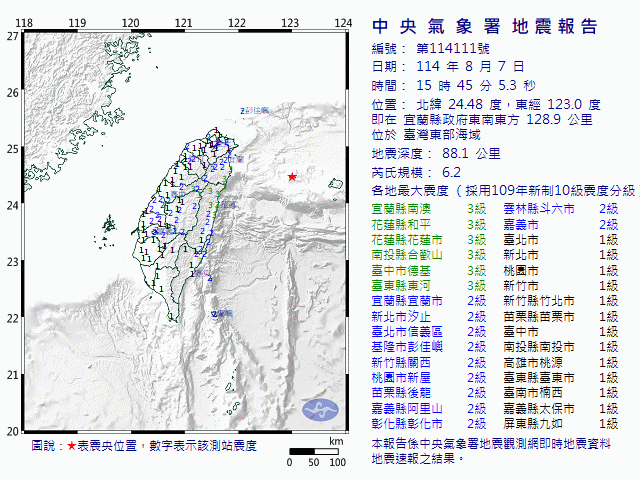Click longitude axis label 118
The width and height of the screenshot is (640, 480).
click(x=24, y=23)
